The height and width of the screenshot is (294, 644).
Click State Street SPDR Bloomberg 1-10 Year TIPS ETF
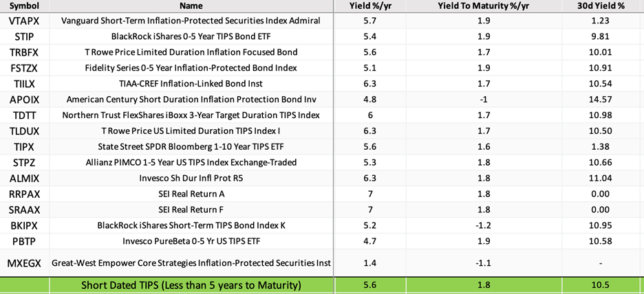tap(191, 146)
